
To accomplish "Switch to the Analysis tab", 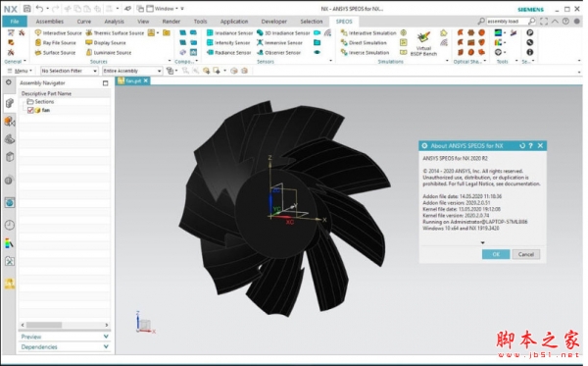I will click(114, 22).
